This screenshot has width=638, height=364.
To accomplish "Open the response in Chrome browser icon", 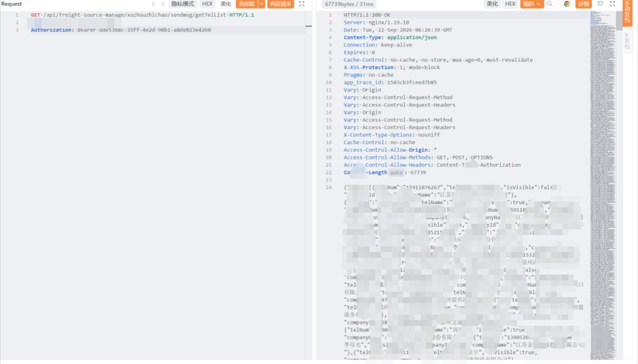I will click(x=567, y=4).
